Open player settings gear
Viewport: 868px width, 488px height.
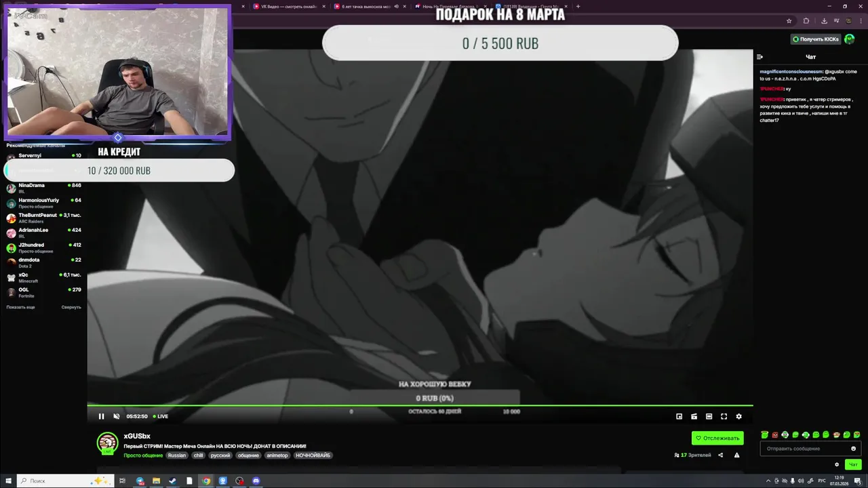738,416
